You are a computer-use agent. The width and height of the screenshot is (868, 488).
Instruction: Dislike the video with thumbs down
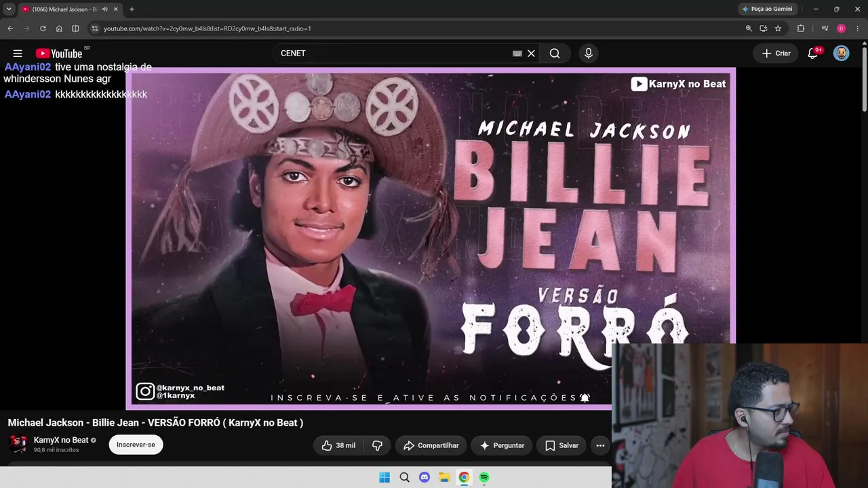[x=377, y=445]
